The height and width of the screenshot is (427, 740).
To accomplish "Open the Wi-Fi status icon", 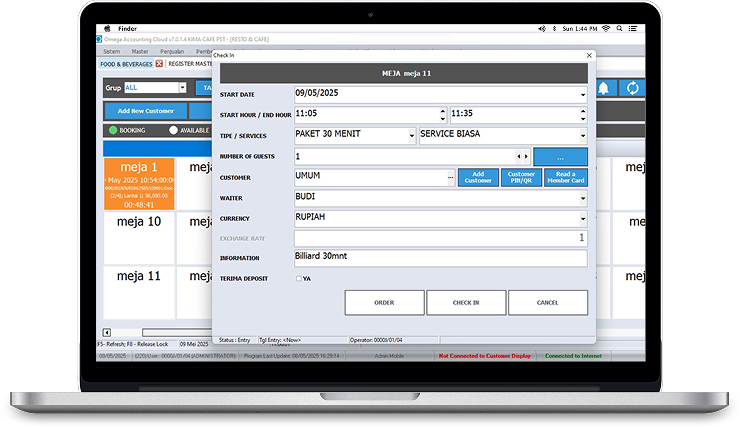I will tap(606, 29).
